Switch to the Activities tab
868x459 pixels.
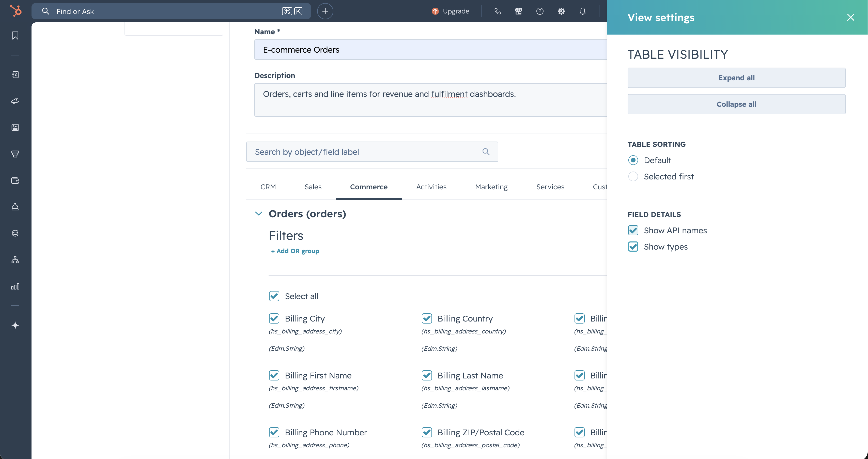click(431, 187)
